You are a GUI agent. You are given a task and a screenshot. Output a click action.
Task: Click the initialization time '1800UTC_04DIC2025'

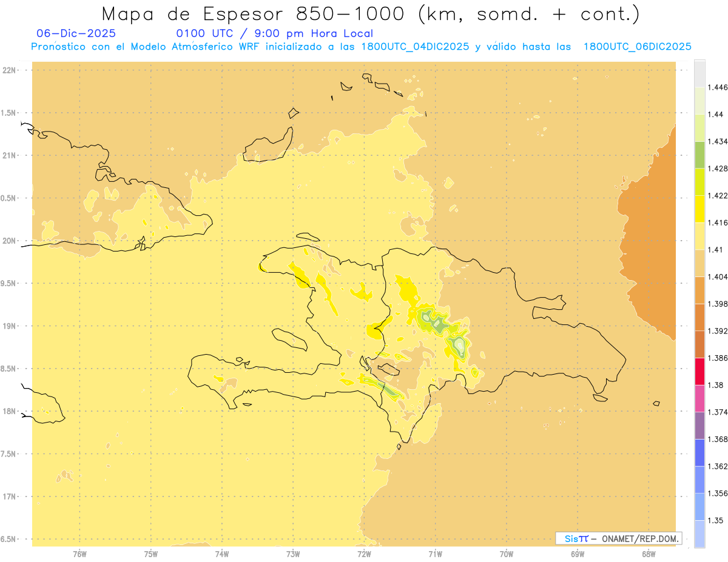[x=414, y=47]
